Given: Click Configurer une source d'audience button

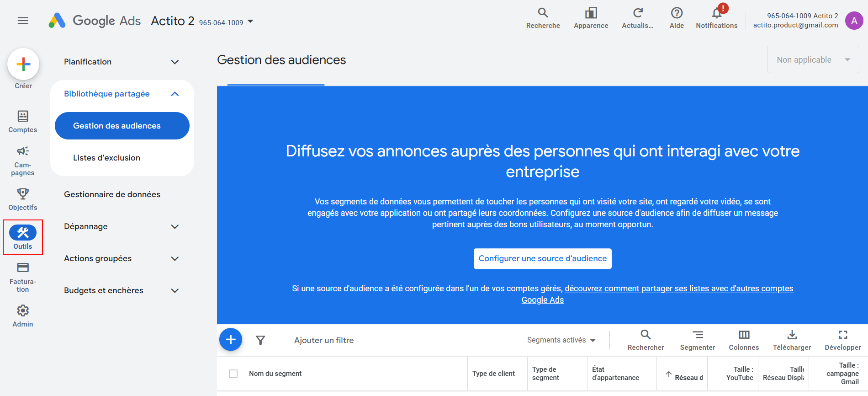Looking at the screenshot, I should click(x=542, y=259).
